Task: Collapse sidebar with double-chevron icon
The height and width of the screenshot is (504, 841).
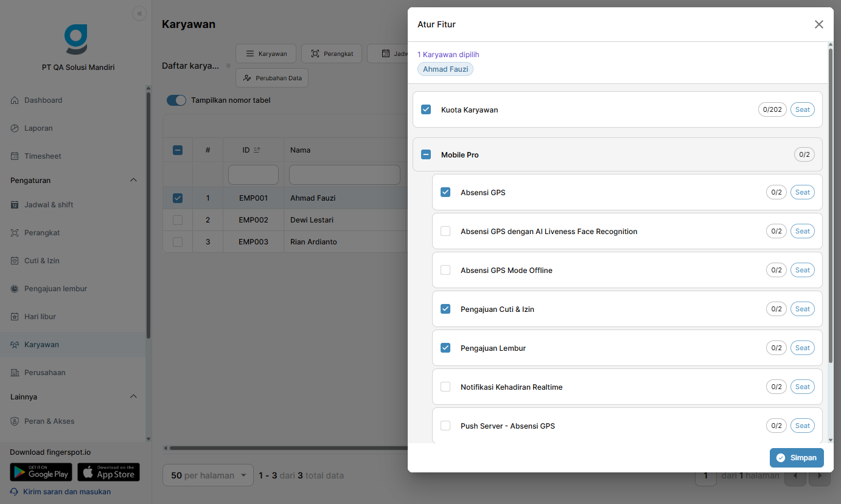Action: pyautogui.click(x=139, y=14)
